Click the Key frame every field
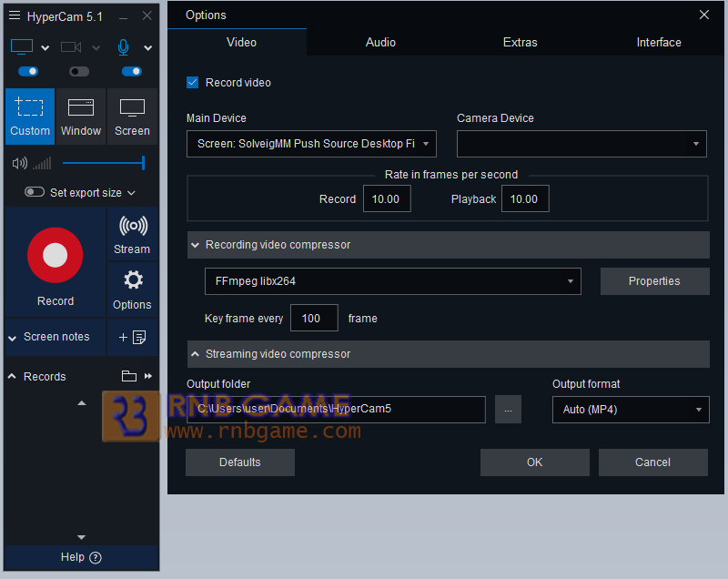 click(x=314, y=318)
